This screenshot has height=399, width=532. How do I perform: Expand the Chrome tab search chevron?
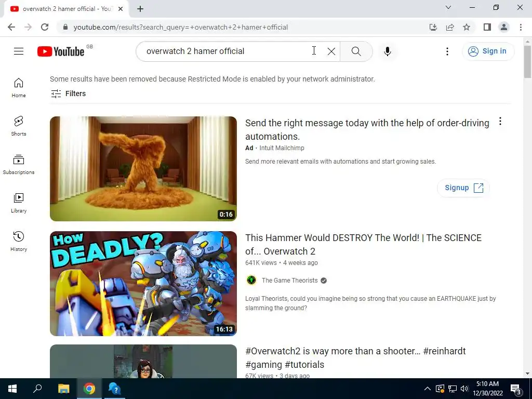tap(448, 7)
